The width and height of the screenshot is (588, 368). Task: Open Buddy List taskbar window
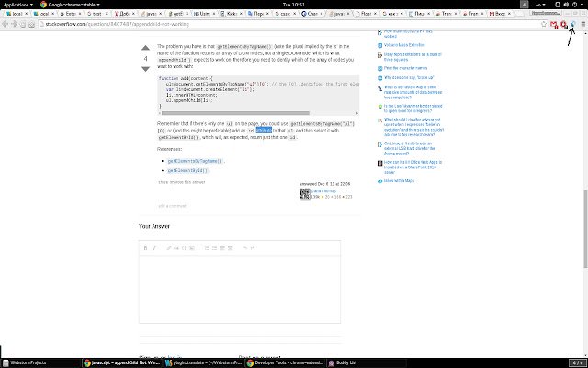coord(367,363)
